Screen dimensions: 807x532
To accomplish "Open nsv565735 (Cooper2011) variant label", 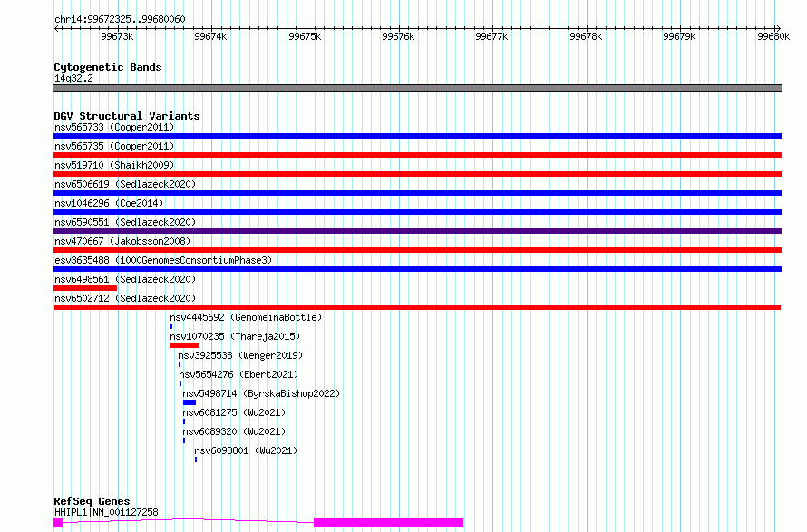I will click(x=114, y=146).
